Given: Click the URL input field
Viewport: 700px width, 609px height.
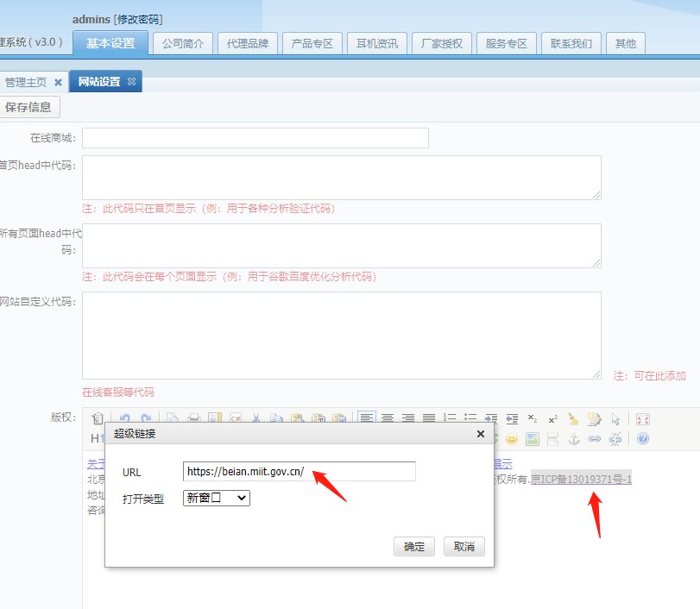Looking at the screenshot, I should pos(300,471).
